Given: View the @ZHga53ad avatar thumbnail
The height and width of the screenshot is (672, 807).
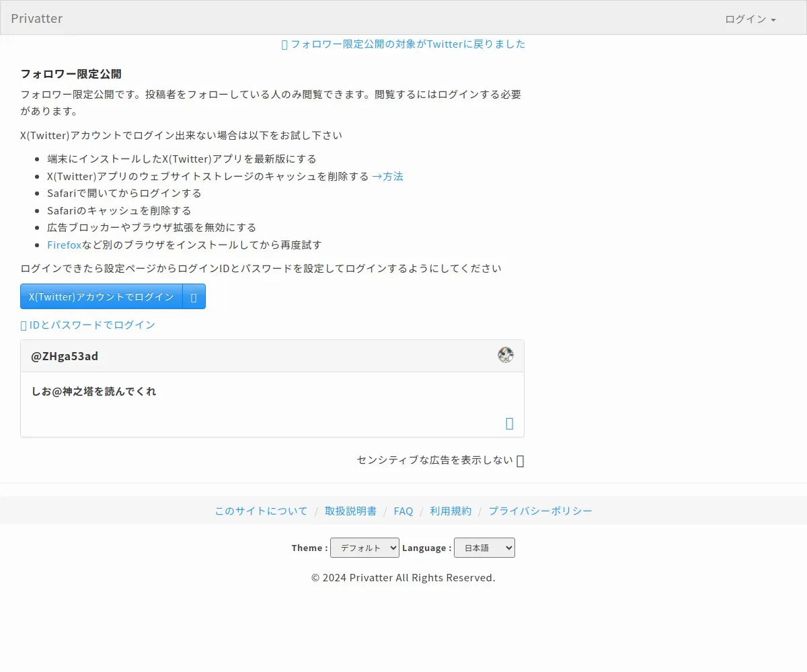Looking at the screenshot, I should coord(506,355).
